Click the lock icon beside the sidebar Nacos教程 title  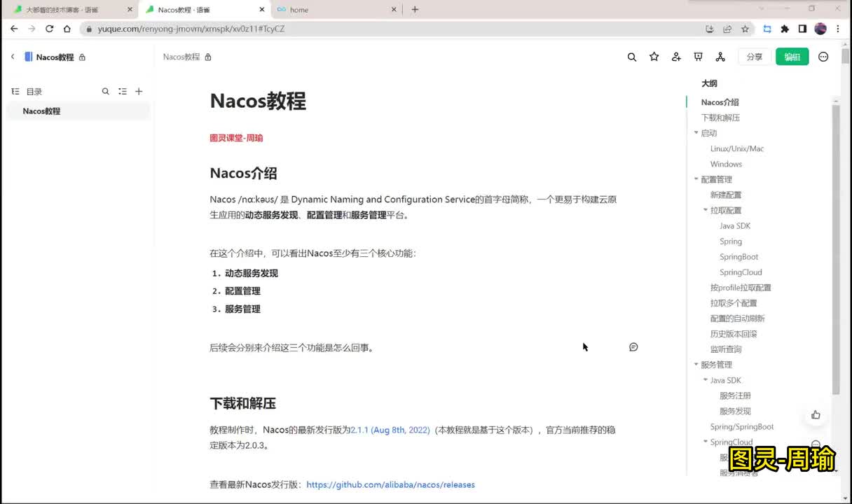[x=82, y=57]
